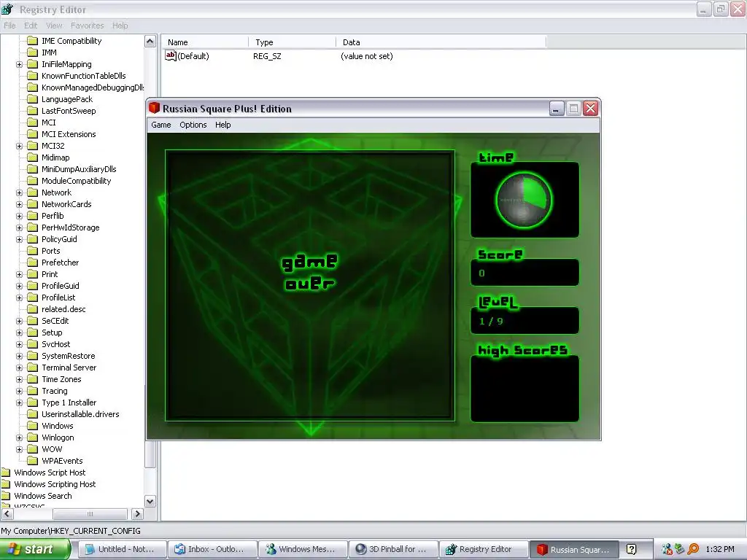Click the high scores panel in the game
This screenshot has width=747, height=560.
(525, 388)
